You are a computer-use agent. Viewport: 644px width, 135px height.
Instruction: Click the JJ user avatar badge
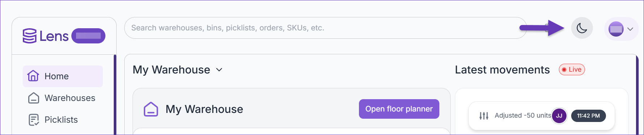559,116
